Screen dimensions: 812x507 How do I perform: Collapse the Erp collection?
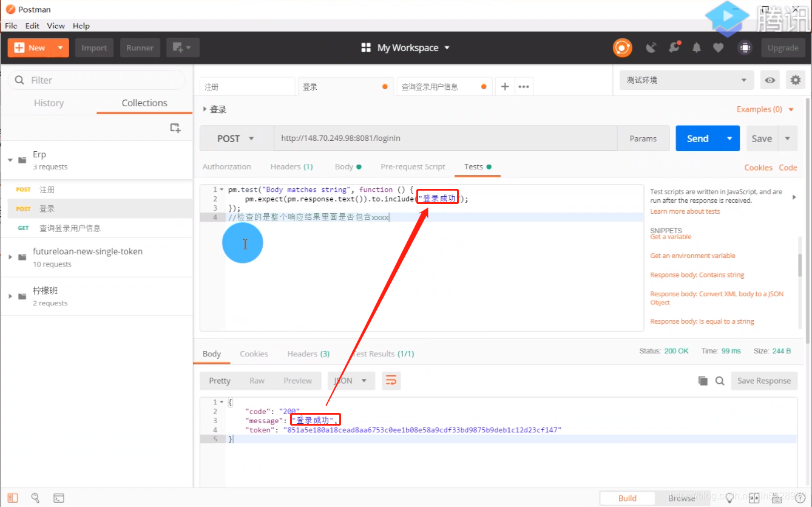click(10, 160)
